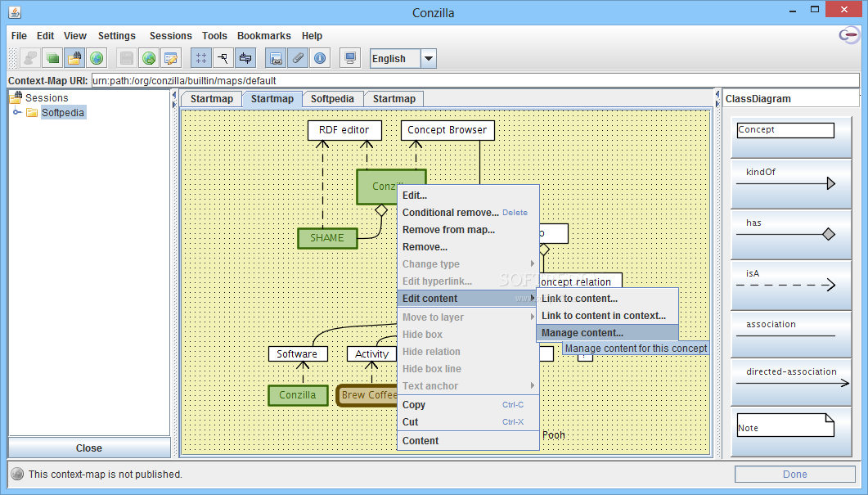Screen dimensions: 868x495
Task: Select Manage content... submenu item
Action: tap(607, 333)
